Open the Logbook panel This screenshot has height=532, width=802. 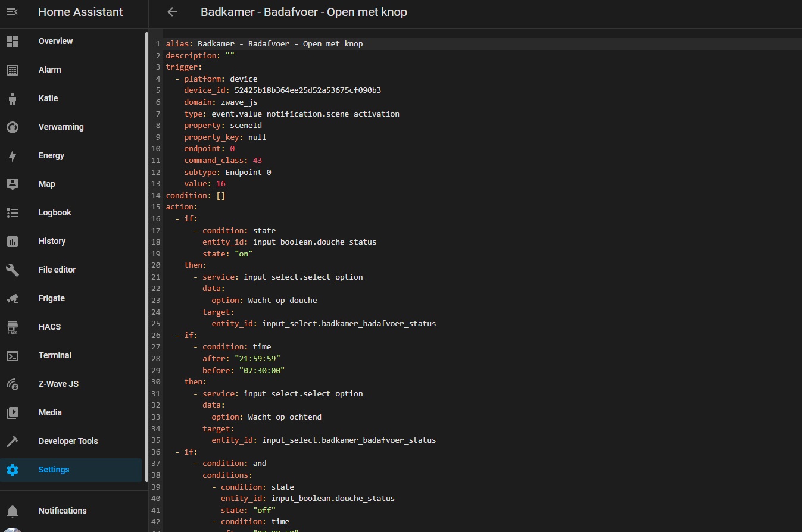click(56, 212)
